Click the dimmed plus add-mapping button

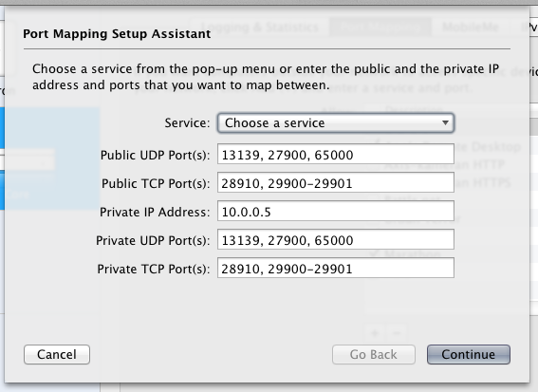pos(376,333)
